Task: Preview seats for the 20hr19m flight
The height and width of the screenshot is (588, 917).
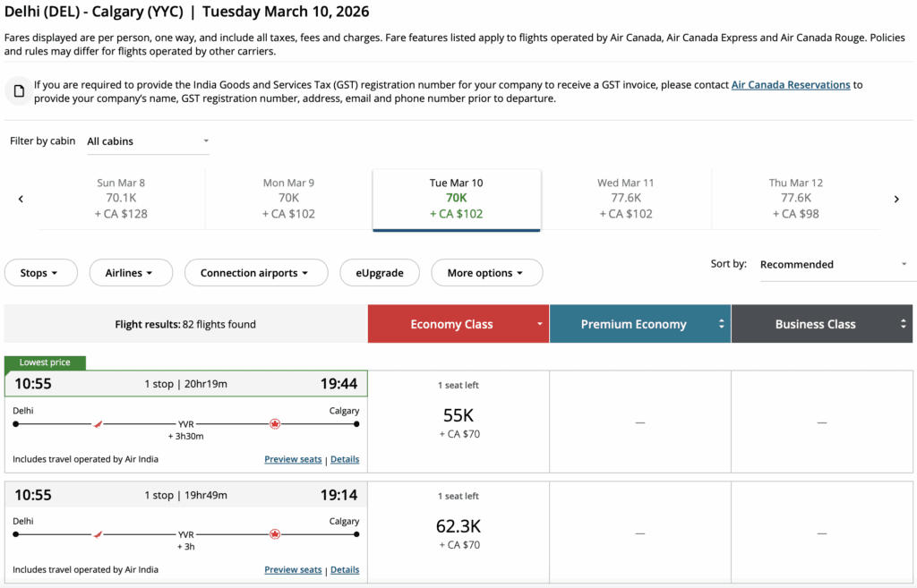Action: coord(293,459)
